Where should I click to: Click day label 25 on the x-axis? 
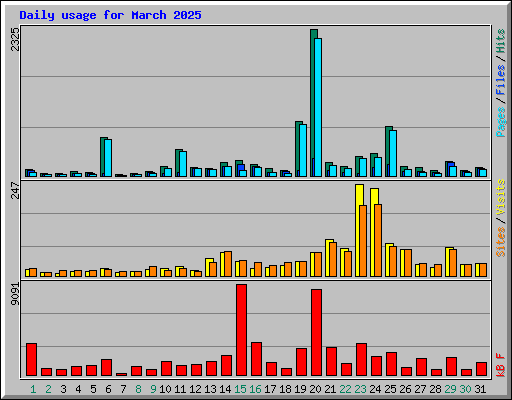pyautogui.click(x=390, y=389)
